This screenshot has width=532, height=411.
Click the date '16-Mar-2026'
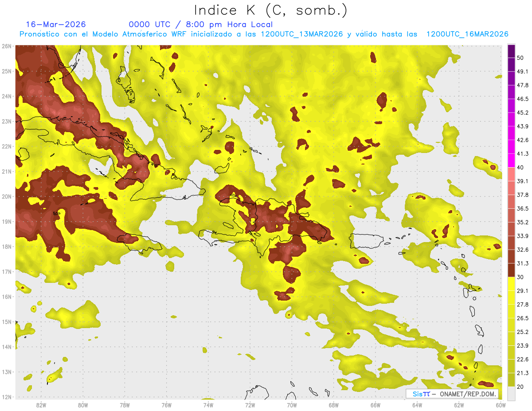[56, 24]
